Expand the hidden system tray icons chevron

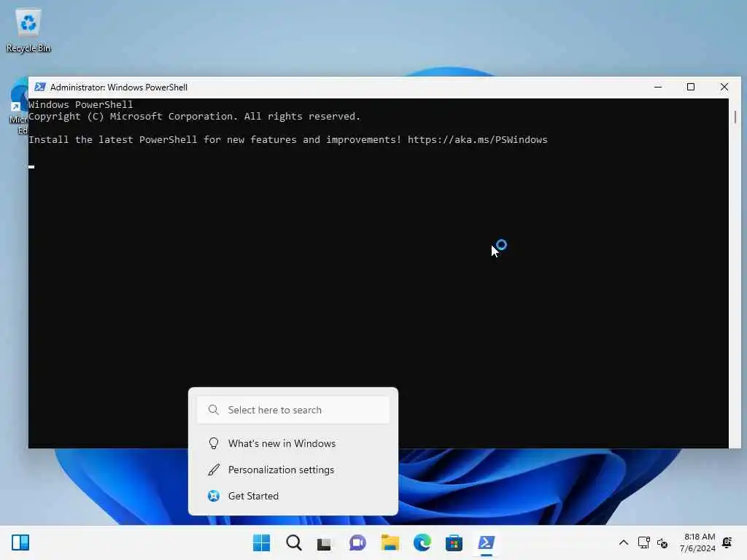[x=623, y=542]
